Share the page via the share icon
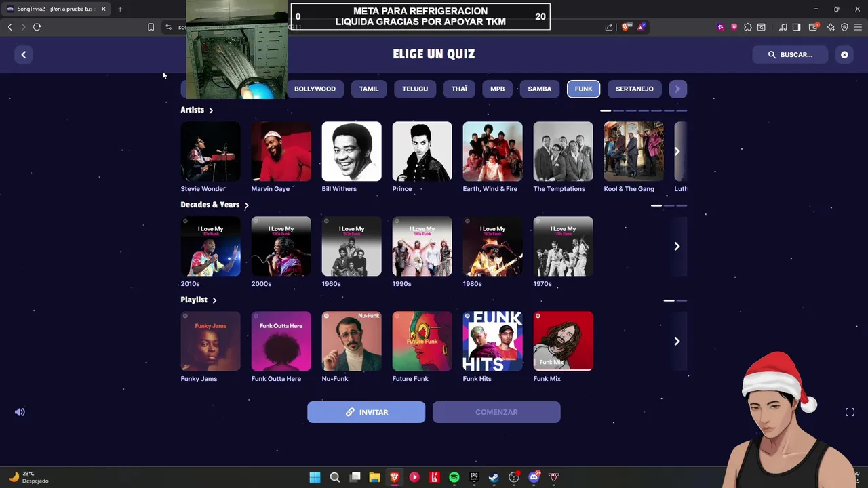The width and height of the screenshot is (868, 488). (x=609, y=27)
